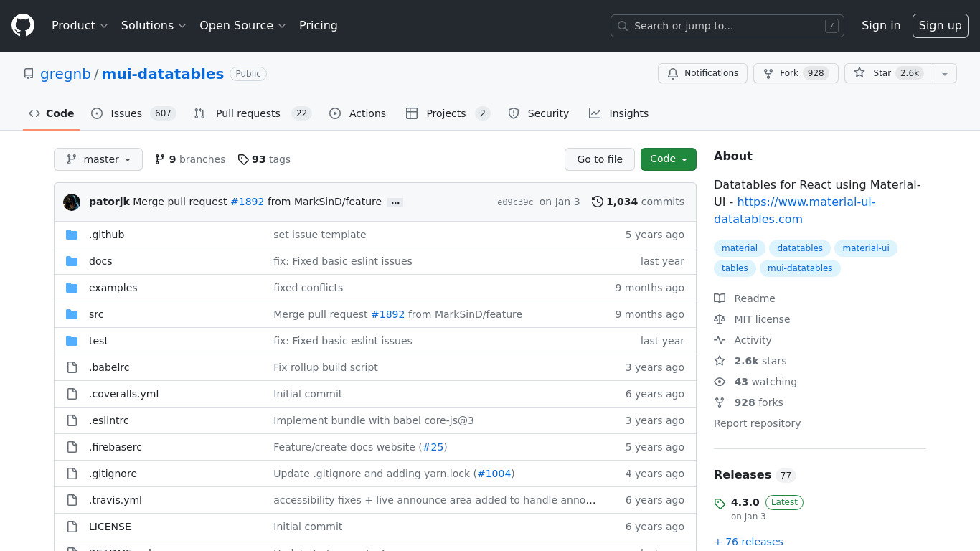Screen dimensions: 980x551
Task: Click the history clock icon by 1,034 commits
Action: pyautogui.click(x=597, y=202)
